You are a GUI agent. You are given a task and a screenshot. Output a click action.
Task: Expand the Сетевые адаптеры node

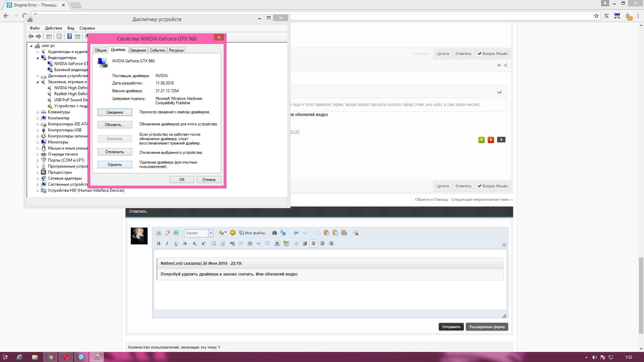pyautogui.click(x=38, y=179)
